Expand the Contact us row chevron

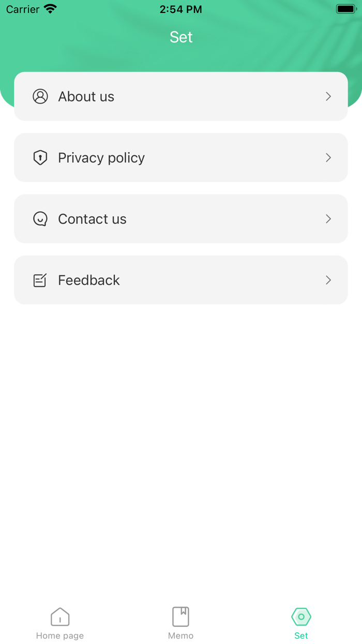pyautogui.click(x=328, y=218)
